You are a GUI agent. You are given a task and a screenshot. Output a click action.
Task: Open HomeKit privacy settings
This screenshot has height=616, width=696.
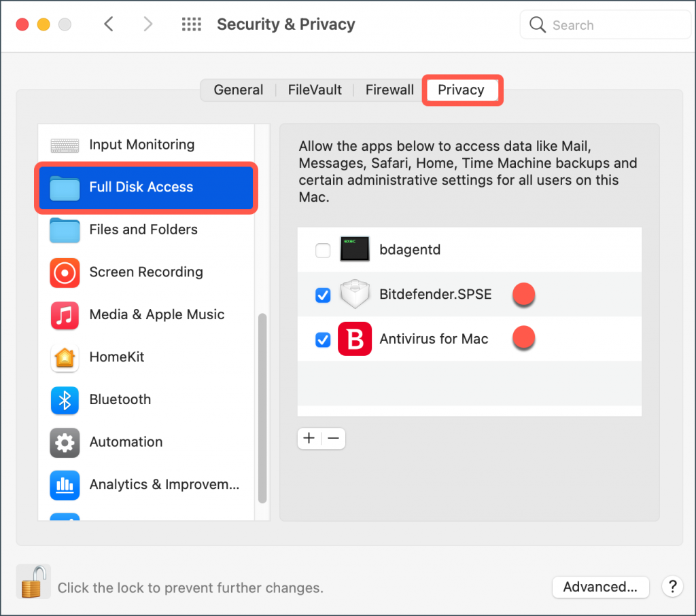(65, 358)
